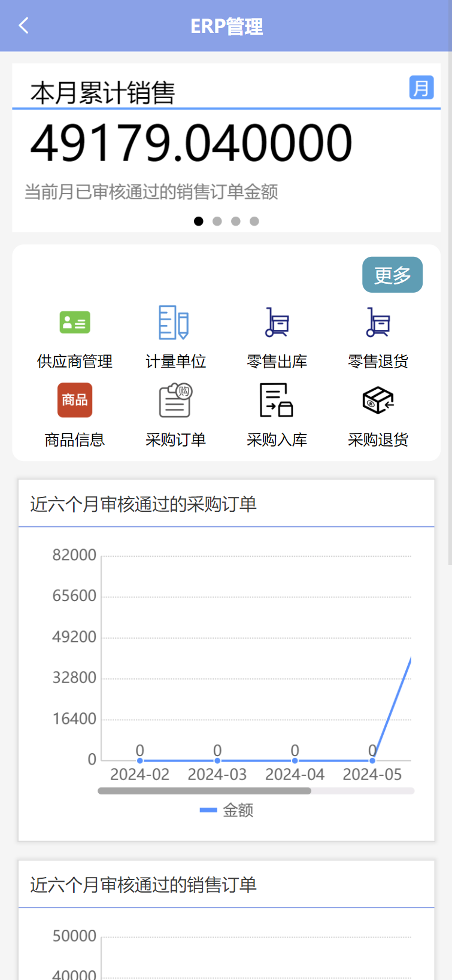This screenshot has width=452, height=980.
Task: Click the 82000 y-axis label
Action: coord(74,555)
